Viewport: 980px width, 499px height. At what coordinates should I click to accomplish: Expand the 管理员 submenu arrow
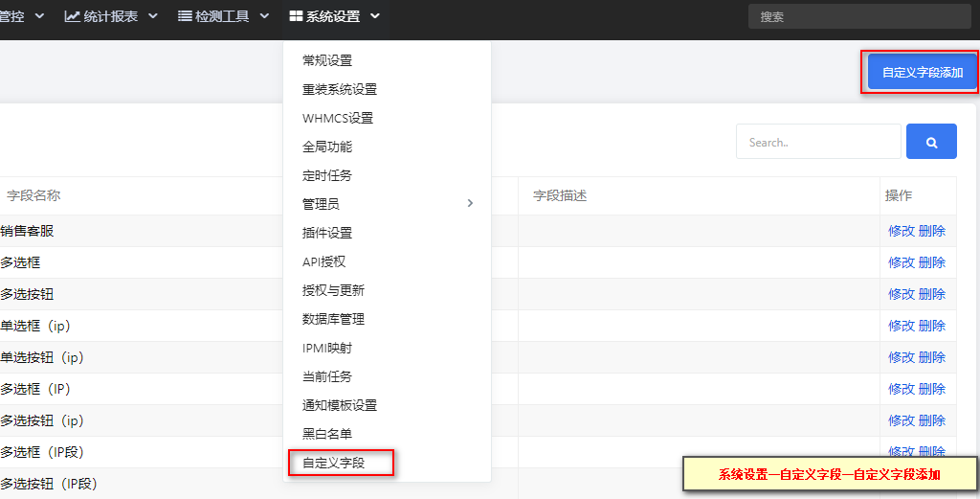470,203
